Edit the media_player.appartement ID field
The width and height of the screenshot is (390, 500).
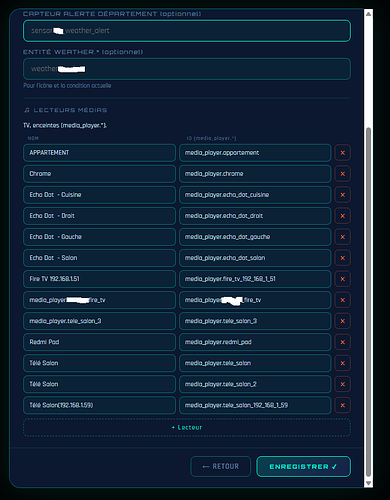[255, 153]
